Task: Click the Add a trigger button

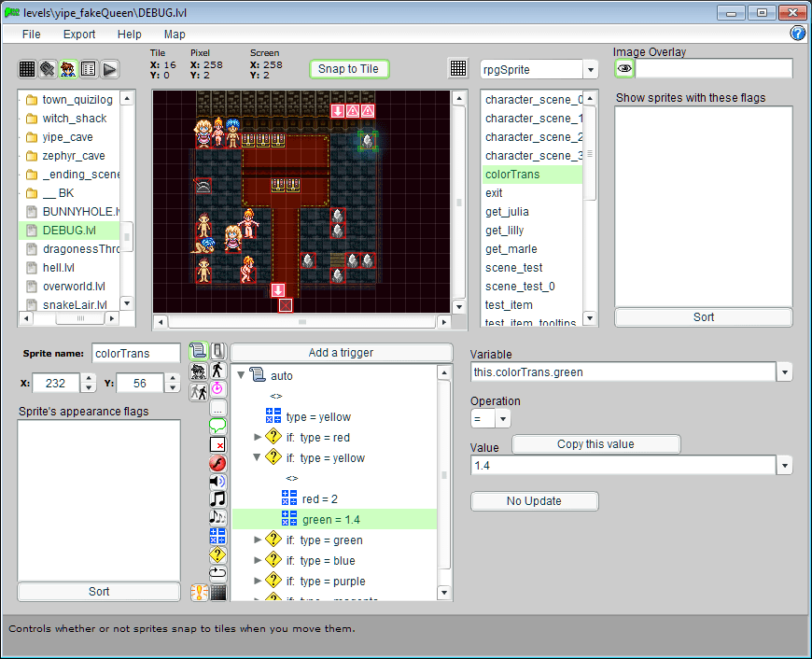Action: [x=341, y=353]
